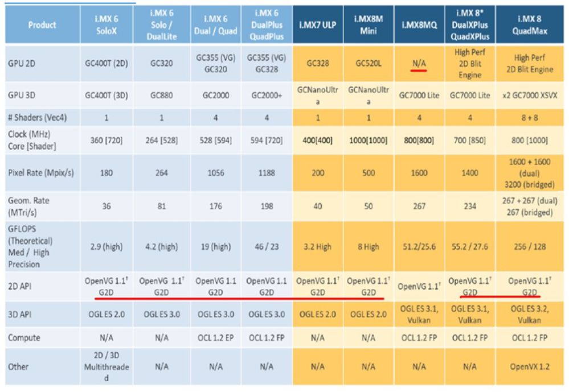The height and width of the screenshot is (392, 569).
Task: Click the "x2 GC7000 XSVX" cell
Action: 530,96
